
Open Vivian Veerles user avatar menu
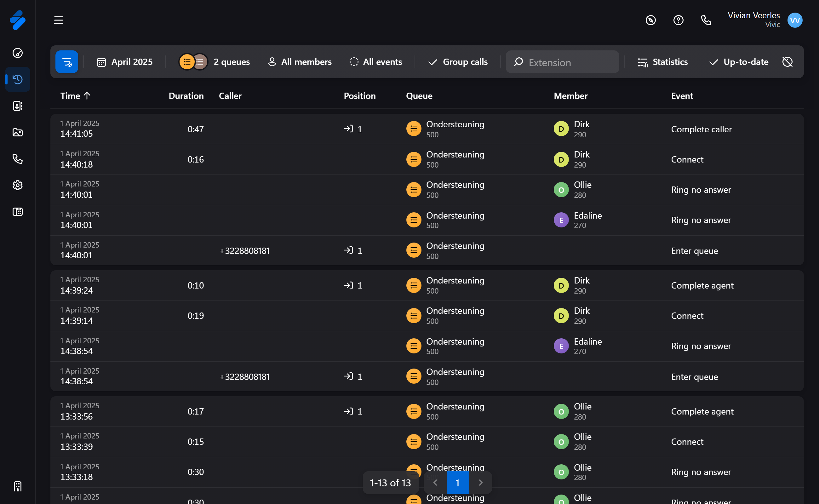[795, 20]
